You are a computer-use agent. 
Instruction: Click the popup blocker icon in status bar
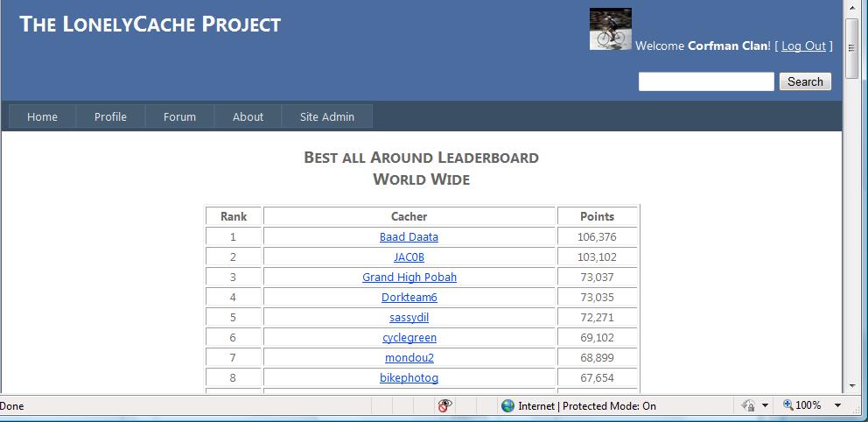(444, 405)
